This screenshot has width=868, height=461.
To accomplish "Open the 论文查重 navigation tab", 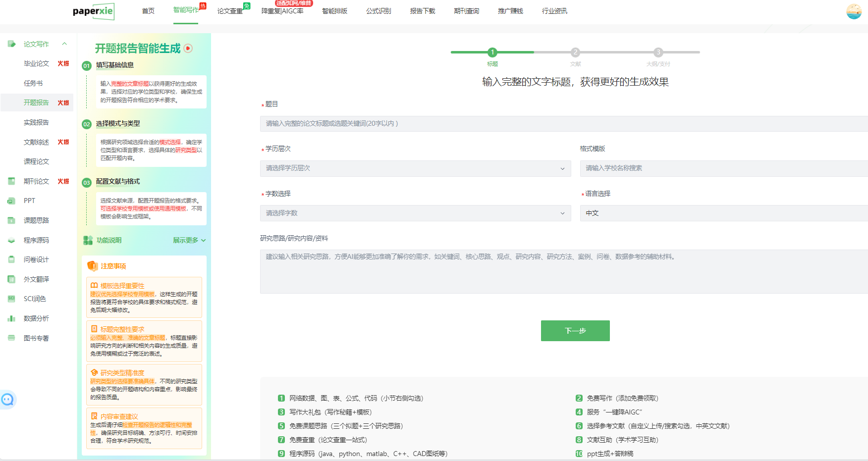I will tap(230, 11).
